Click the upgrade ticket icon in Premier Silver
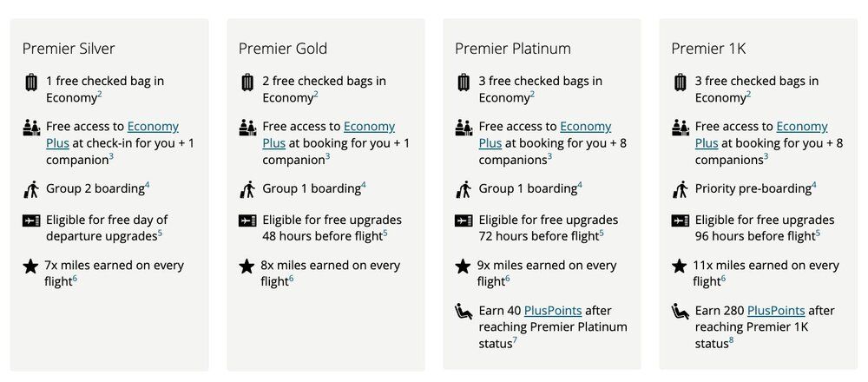868x382 pixels. click(x=31, y=221)
